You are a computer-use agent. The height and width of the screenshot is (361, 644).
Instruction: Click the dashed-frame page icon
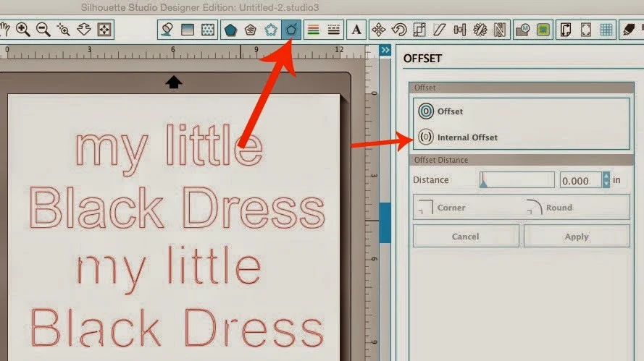[x=585, y=30]
